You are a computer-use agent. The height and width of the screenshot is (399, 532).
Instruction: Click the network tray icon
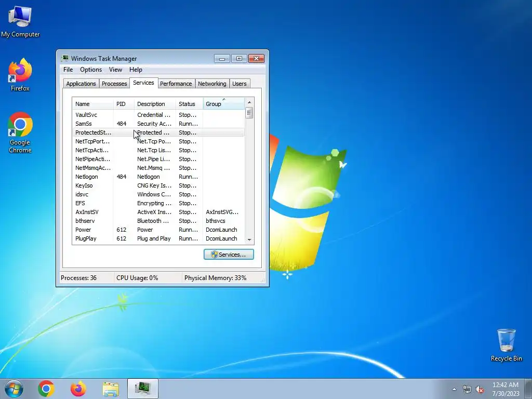tap(467, 389)
